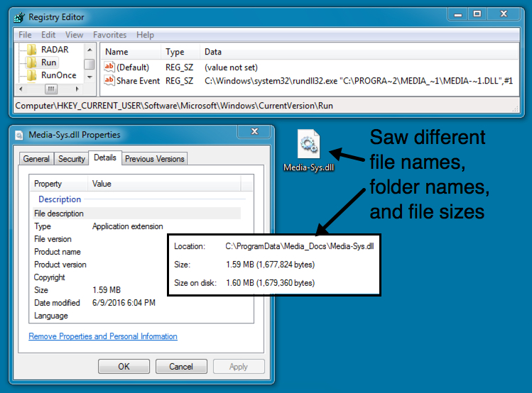This screenshot has width=532, height=393.
Task: Open the Previous Versions tab
Action: [154, 159]
